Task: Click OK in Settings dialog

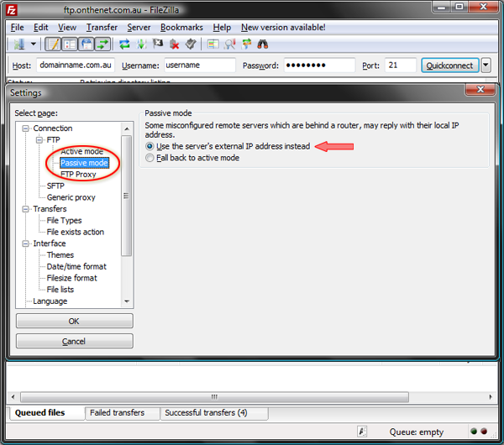Action: click(x=74, y=321)
